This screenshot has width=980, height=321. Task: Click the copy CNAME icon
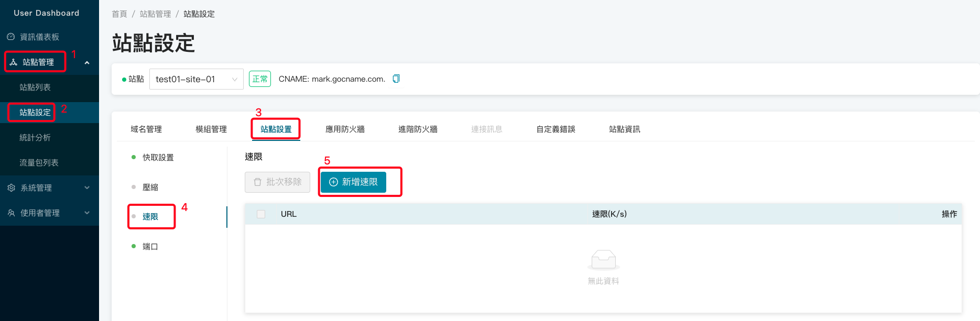396,79
